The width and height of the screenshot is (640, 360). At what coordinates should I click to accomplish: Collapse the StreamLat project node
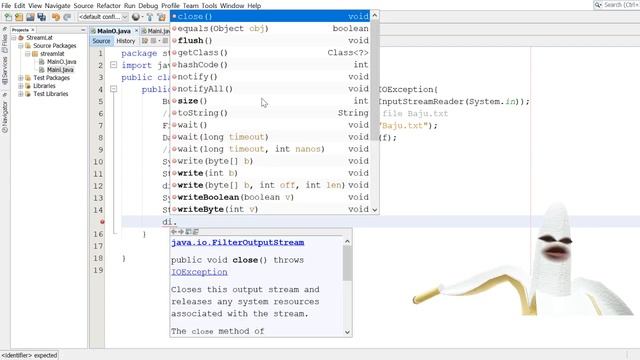[14, 38]
